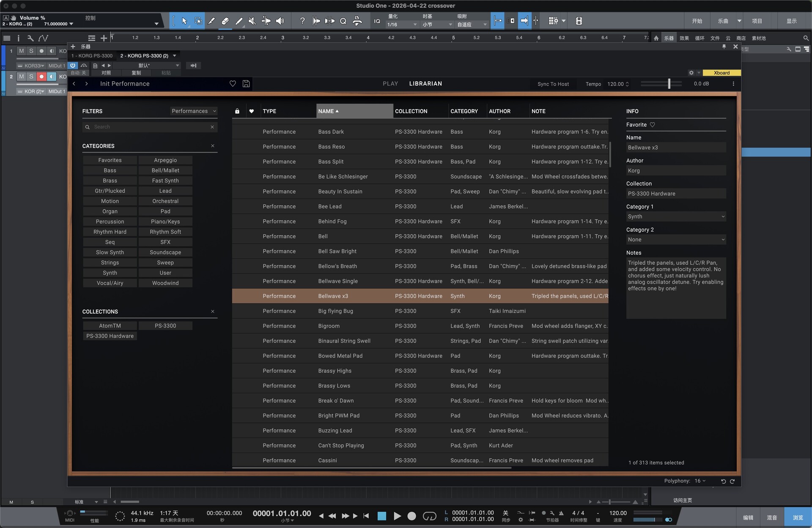Mute track 1
This screenshot has height=528, width=812.
point(21,51)
